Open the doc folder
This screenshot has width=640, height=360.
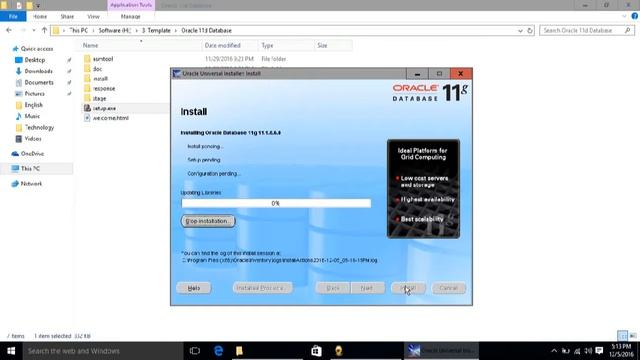click(x=97, y=69)
